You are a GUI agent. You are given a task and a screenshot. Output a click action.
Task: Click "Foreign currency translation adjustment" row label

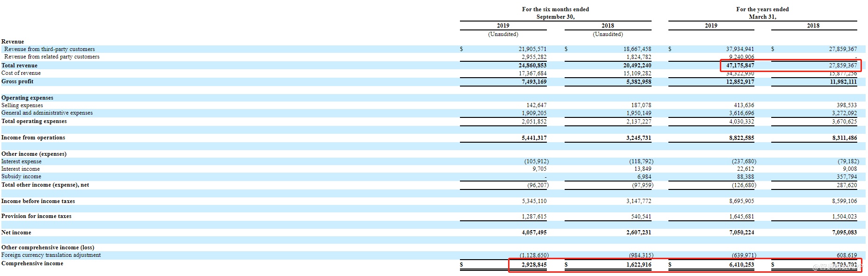[x=51, y=255]
